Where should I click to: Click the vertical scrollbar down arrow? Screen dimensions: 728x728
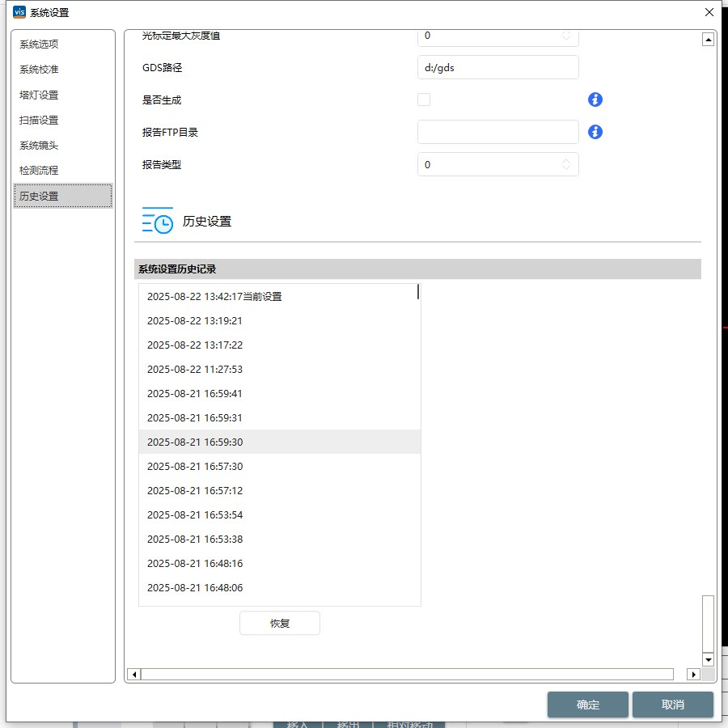tap(709, 660)
